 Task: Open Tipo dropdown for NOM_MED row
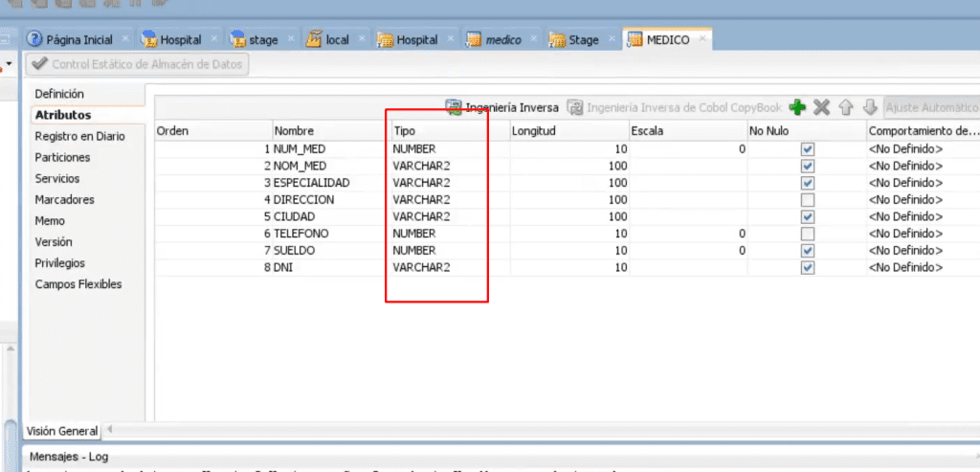pos(450,167)
